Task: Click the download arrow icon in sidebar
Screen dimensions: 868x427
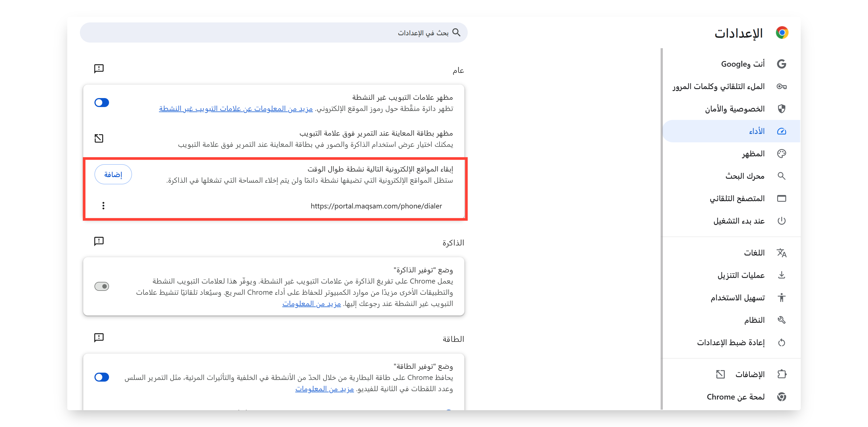Action: pyautogui.click(x=781, y=275)
